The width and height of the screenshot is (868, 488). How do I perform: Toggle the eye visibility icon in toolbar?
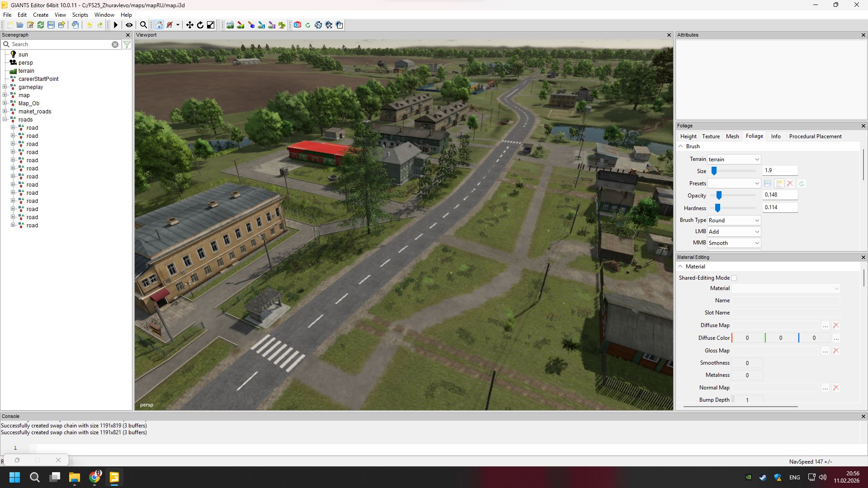point(129,25)
